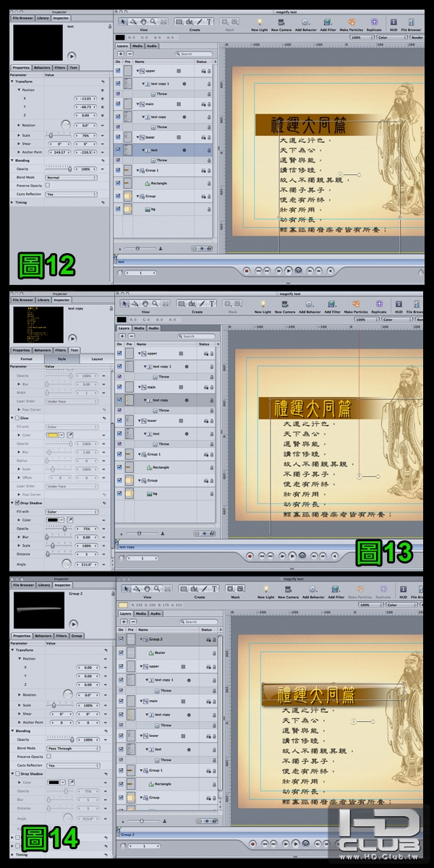Collapse Transform section in figure 12 Inspector
The width and height of the screenshot is (434, 868).
12,82
